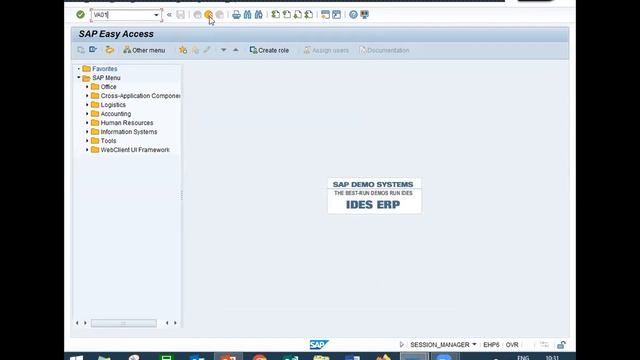Image resolution: width=640 pixels, height=360 pixels.
Task: Click the Other menu button
Action: pos(144,50)
